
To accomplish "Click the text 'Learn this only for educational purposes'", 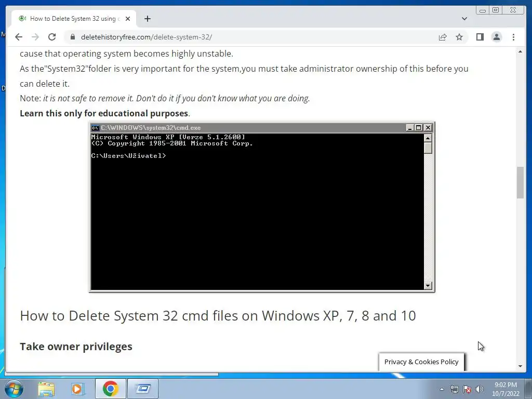I will click(104, 113).
